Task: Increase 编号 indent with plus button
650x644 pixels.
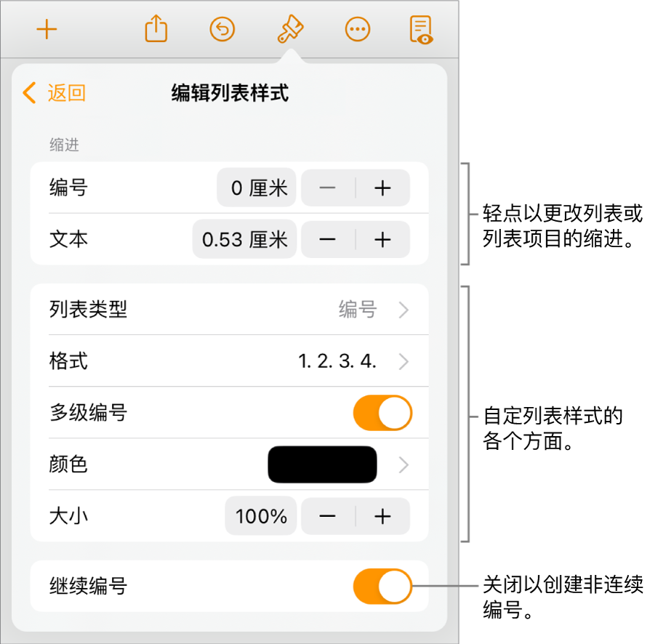Action: 382,188
